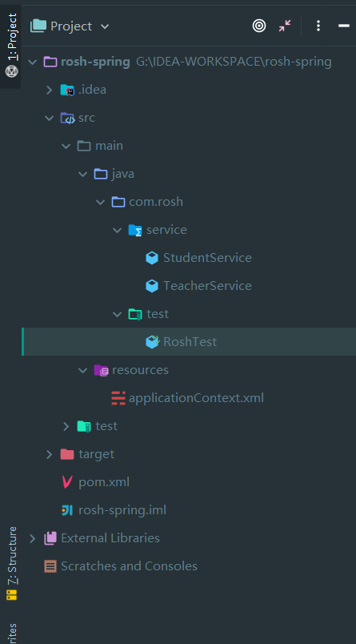The width and height of the screenshot is (356, 644).
Task: Open the 7: Structure side tab
Action: tap(11, 563)
